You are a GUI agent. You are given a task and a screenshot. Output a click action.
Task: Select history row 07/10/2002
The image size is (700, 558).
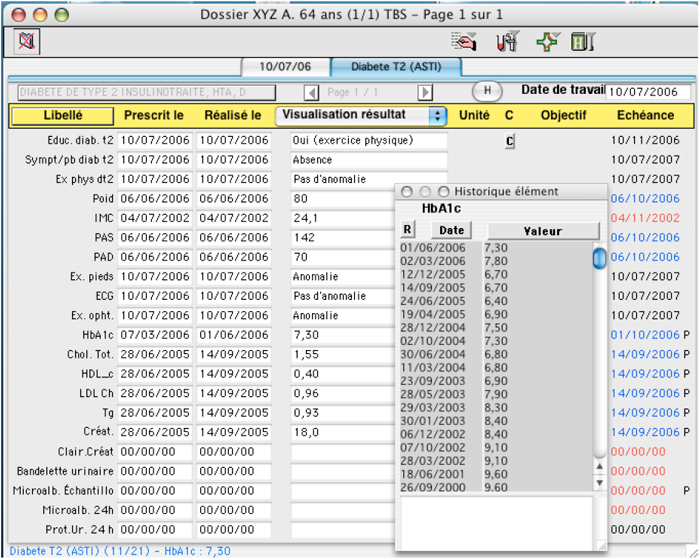(x=496, y=447)
